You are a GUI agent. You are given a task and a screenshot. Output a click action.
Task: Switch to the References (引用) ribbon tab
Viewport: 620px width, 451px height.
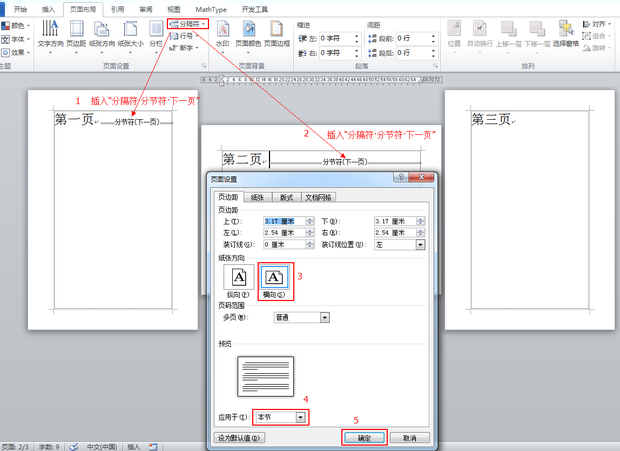(117, 9)
